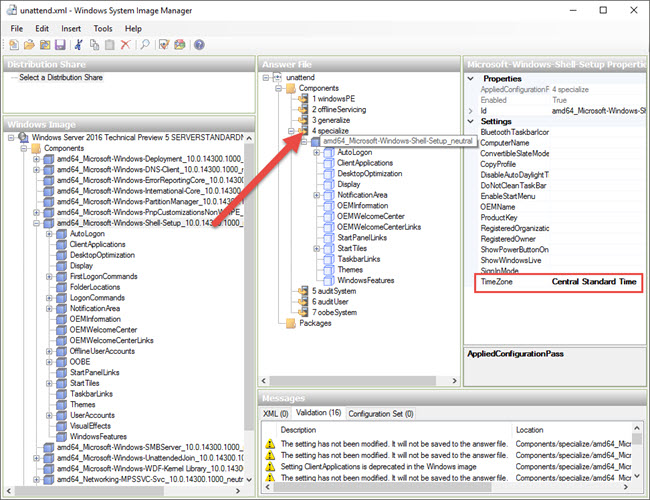The height and width of the screenshot is (500, 650).
Task: Select AutoLogon under Answer File Shell-Setup
Action: (354, 152)
